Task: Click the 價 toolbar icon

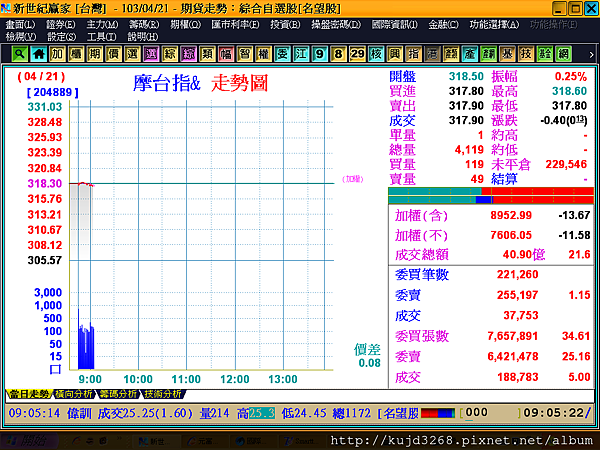Action: click(113, 54)
